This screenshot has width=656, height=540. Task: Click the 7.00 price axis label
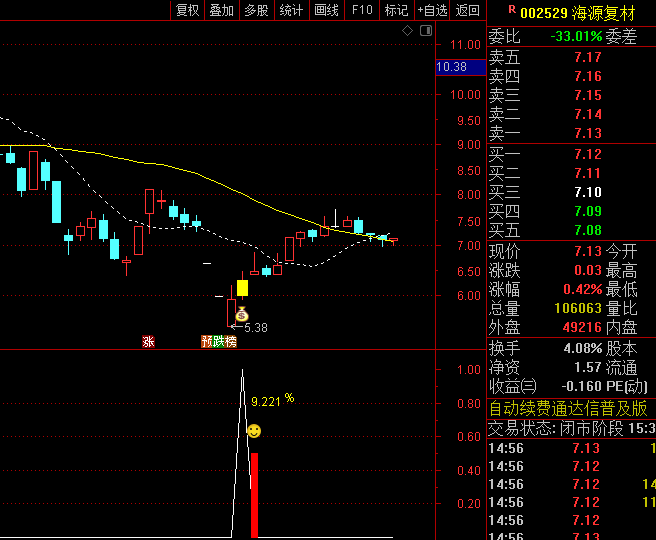(469, 246)
